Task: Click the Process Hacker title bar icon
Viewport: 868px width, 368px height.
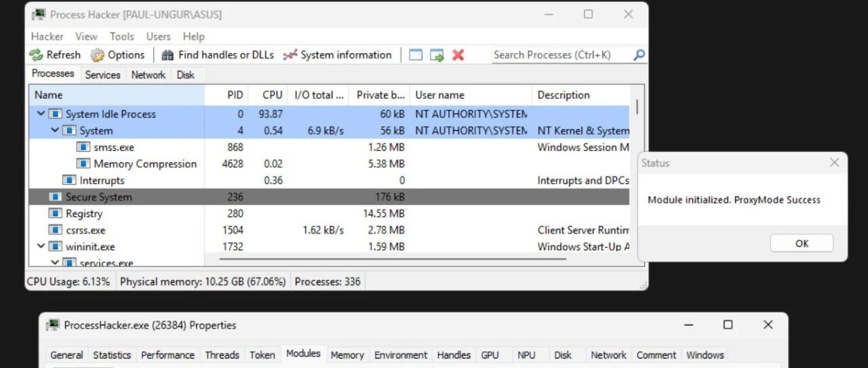Action: click(x=39, y=14)
